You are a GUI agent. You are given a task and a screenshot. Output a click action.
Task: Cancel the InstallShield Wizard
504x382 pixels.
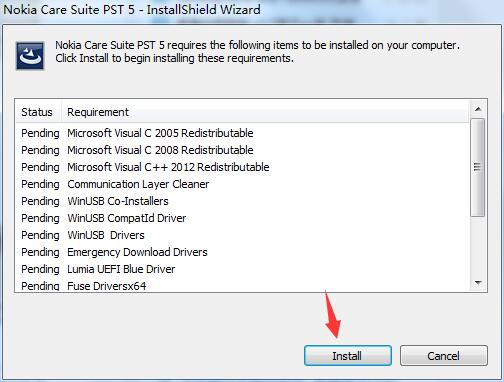coord(444,355)
